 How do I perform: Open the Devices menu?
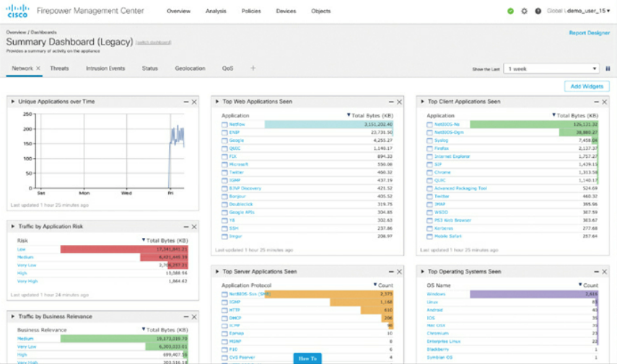(286, 11)
